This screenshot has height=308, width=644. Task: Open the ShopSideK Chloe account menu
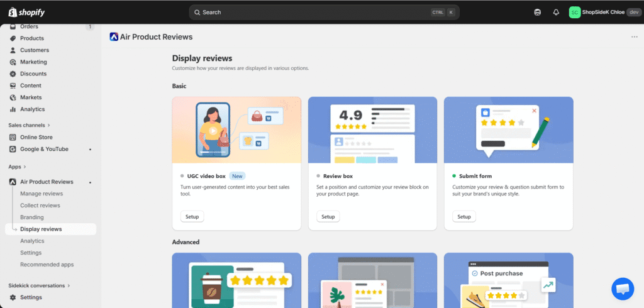click(x=604, y=13)
